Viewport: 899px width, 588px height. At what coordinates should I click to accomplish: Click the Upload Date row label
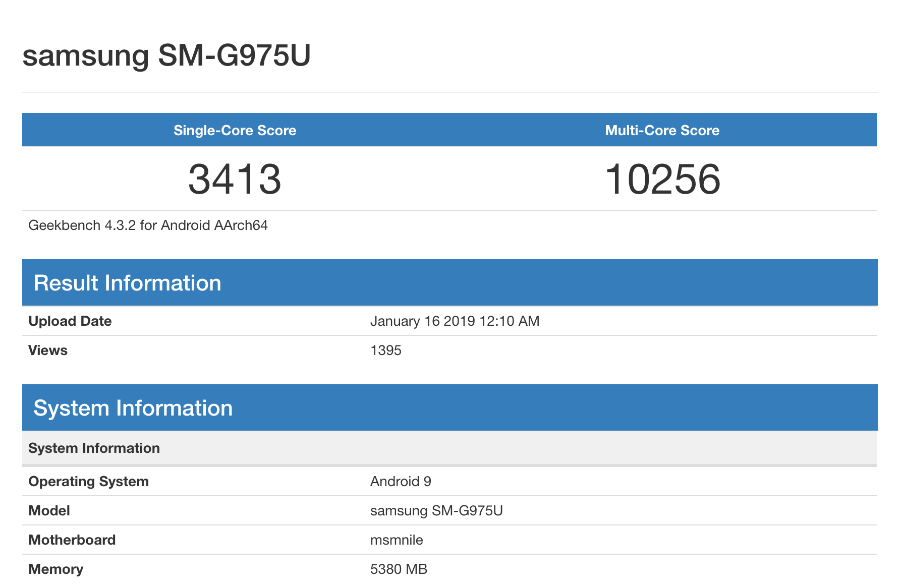click(x=70, y=321)
